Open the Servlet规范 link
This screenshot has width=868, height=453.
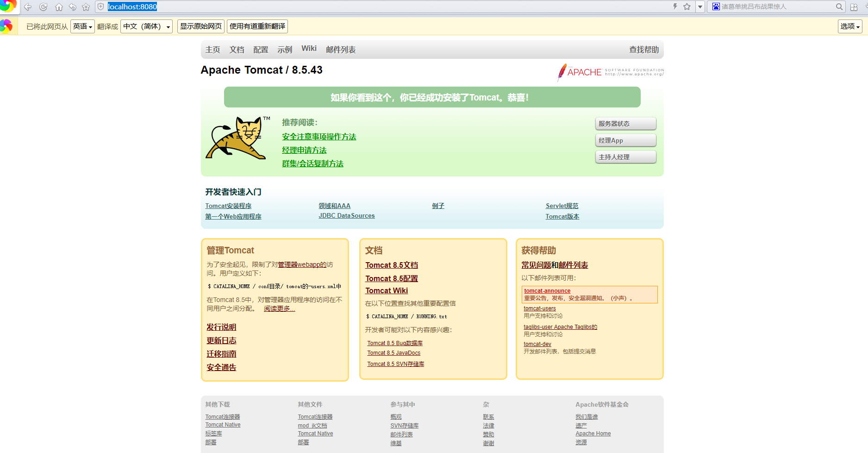[x=562, y=206]
